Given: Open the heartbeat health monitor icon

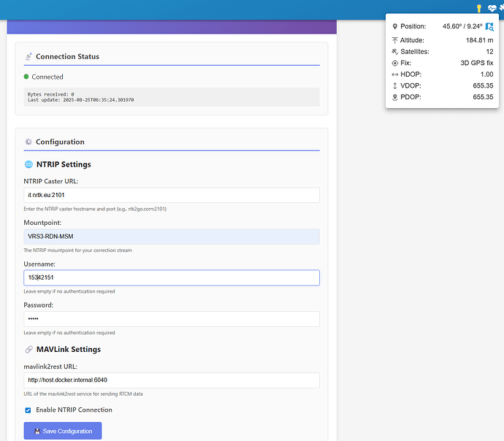Looking at the screenshot, I should (x=492, y=8).
